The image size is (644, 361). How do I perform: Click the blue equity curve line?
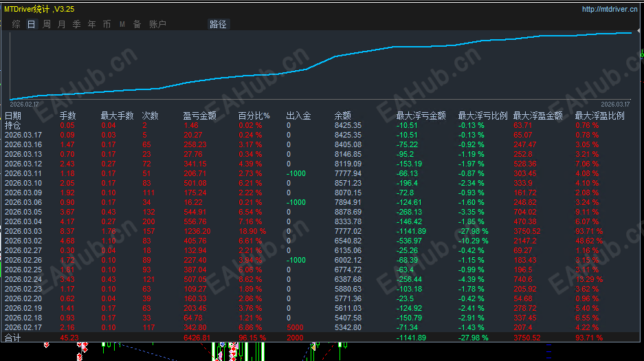pos(320,63)
